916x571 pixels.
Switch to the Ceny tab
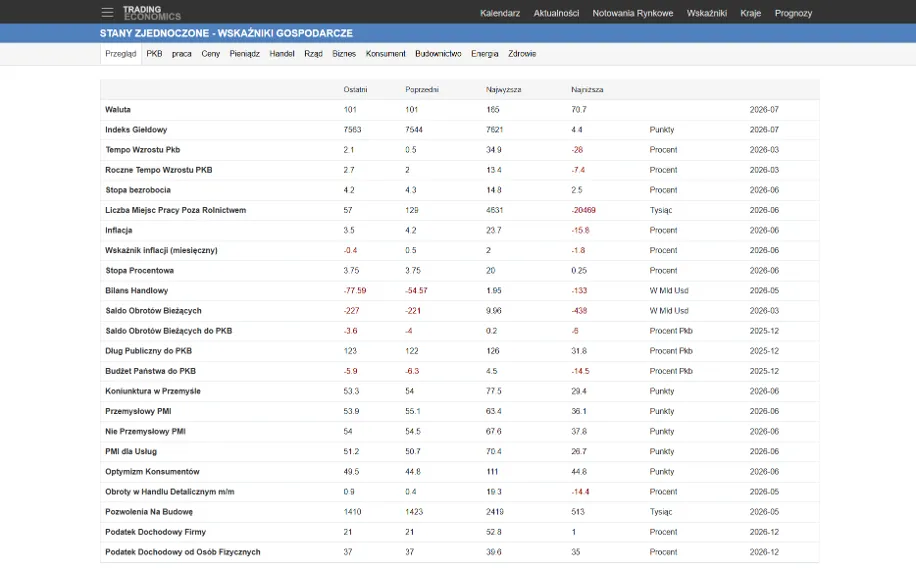211,54
